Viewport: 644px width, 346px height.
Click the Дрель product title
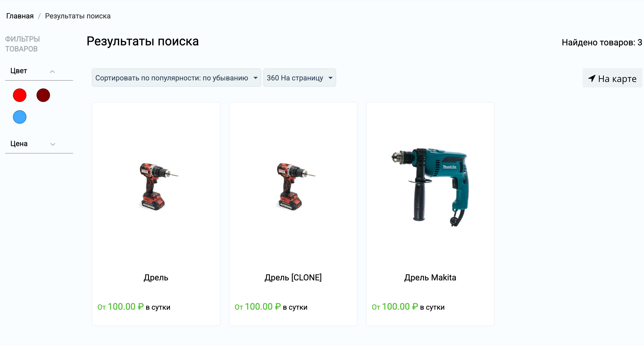[156, 278]
